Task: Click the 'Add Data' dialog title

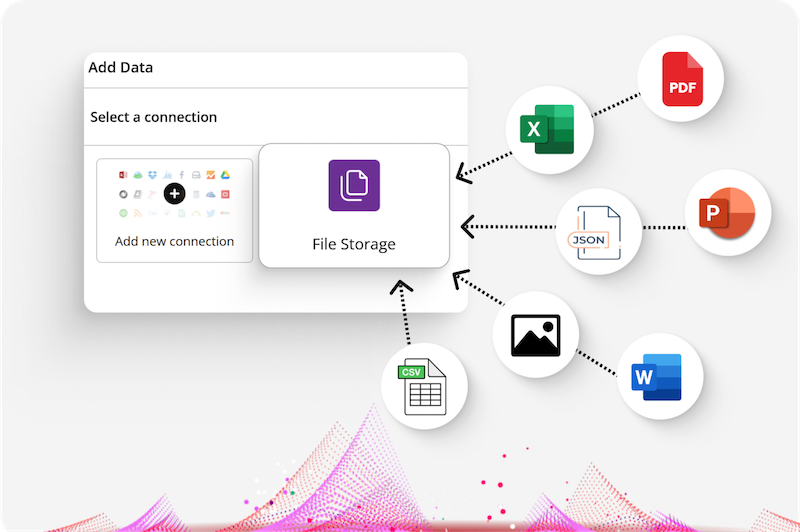Action: (120, 67)
